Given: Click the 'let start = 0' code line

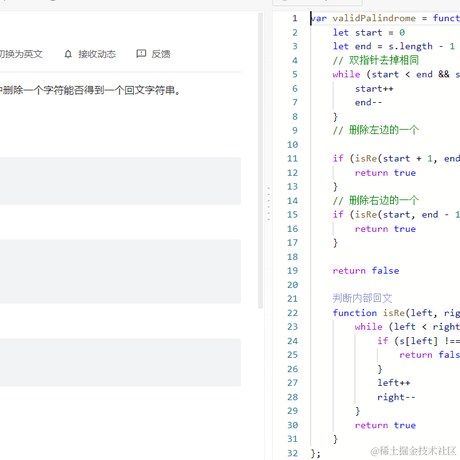Looking at the screenshot, I should (369, 33).
